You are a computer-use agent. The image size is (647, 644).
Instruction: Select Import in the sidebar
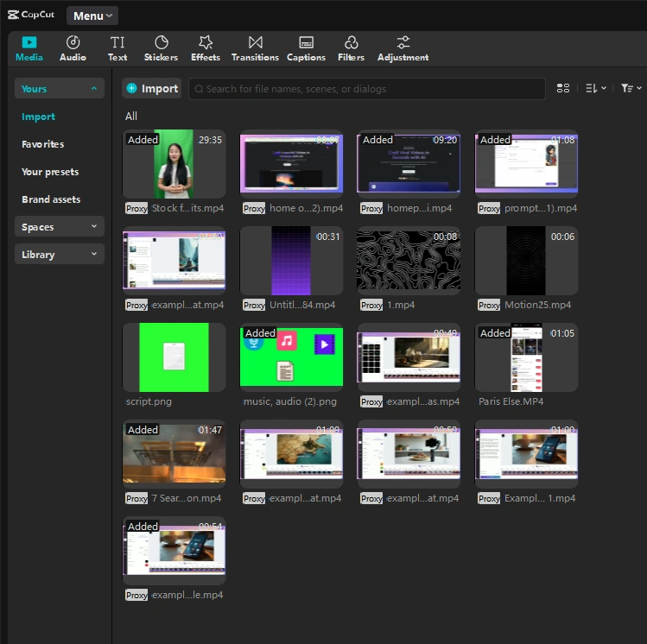[x=38, y=117]
